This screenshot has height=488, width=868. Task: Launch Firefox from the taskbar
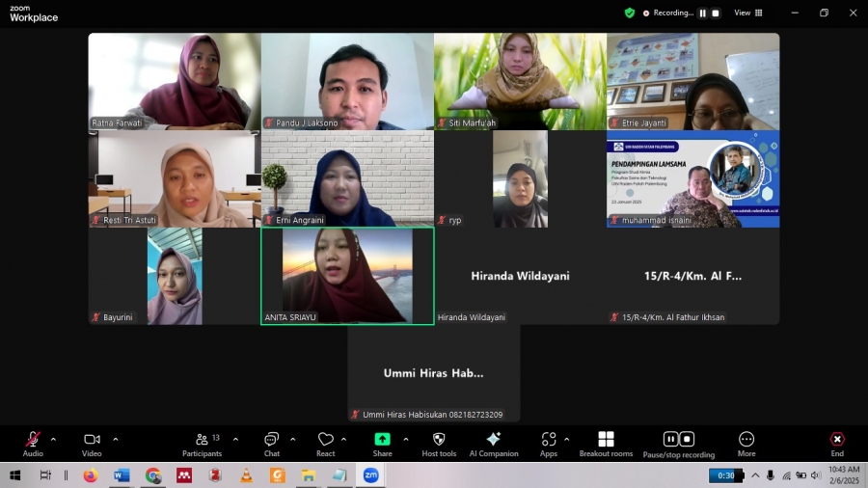point(91,475)
